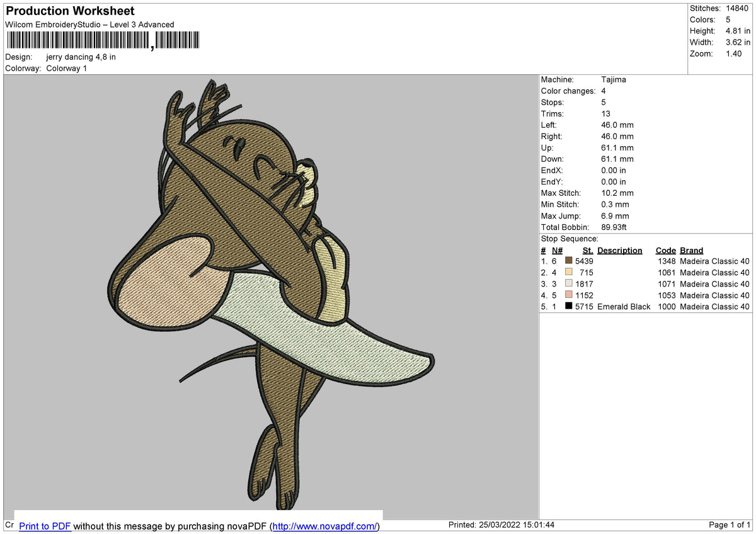This screenshot has height=534, width=756.
Task: Select the colorway value 'Colorway 1'
Action: coord(66,68)
